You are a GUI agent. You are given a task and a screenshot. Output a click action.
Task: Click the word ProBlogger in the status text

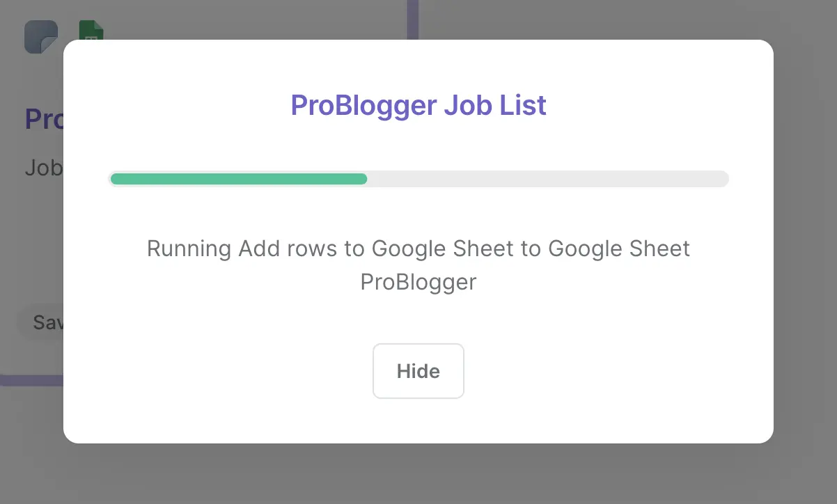418,282
